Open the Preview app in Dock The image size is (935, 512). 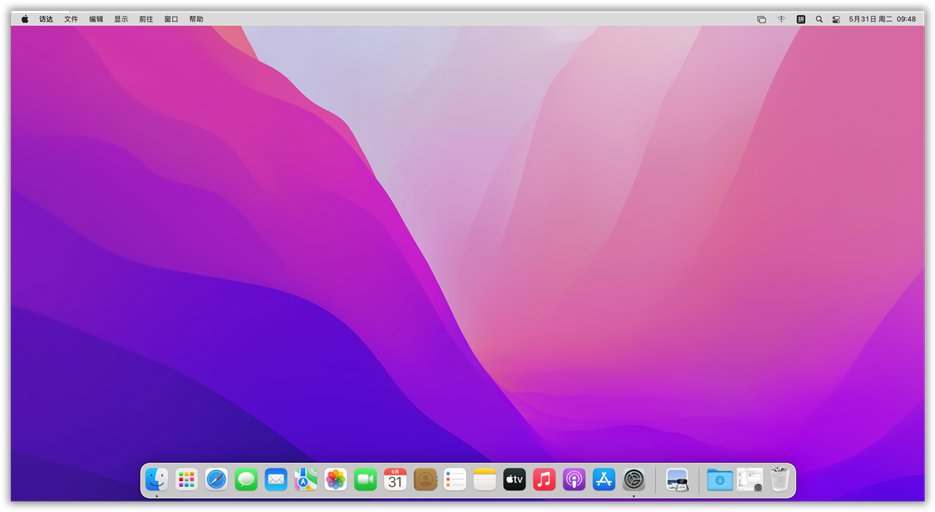coord(677,479)
